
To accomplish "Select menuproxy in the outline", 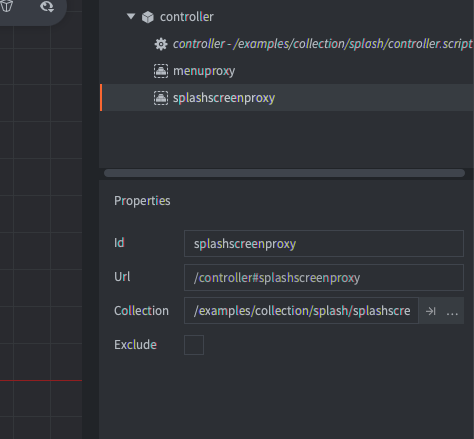I will pyautogui.click(x=204, y=71).
